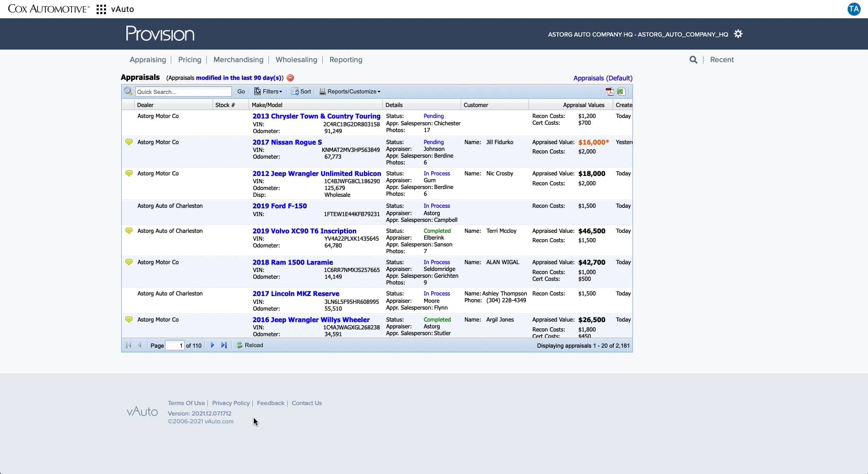The image size is (868, 474).
Task: Open the Terms Of Use link
Action: coord(186,403)
